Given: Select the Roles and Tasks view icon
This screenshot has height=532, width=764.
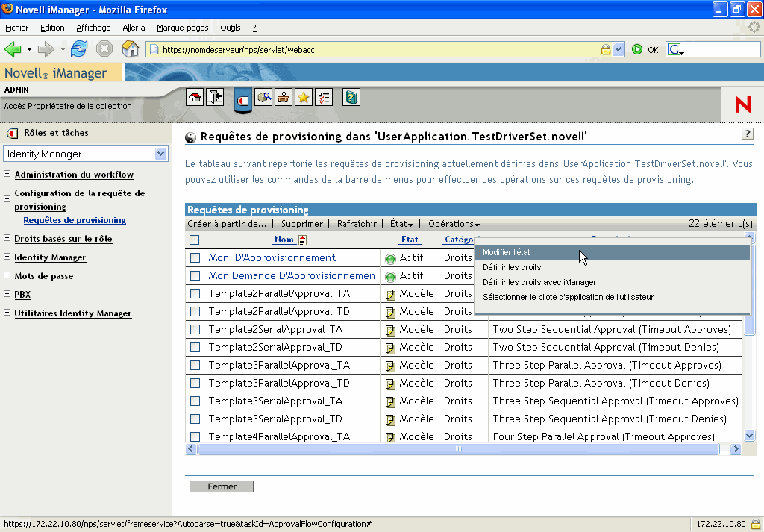Looking at the screenshot, I should coord(243,100).
